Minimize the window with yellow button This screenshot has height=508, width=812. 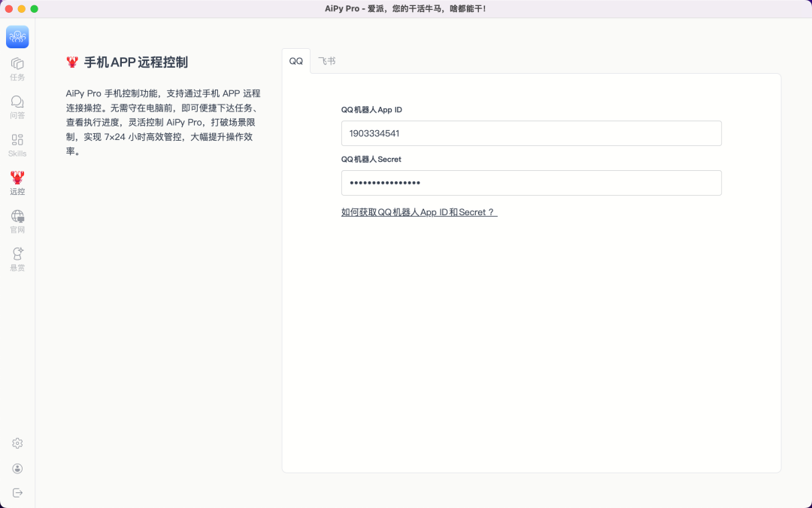21,8
